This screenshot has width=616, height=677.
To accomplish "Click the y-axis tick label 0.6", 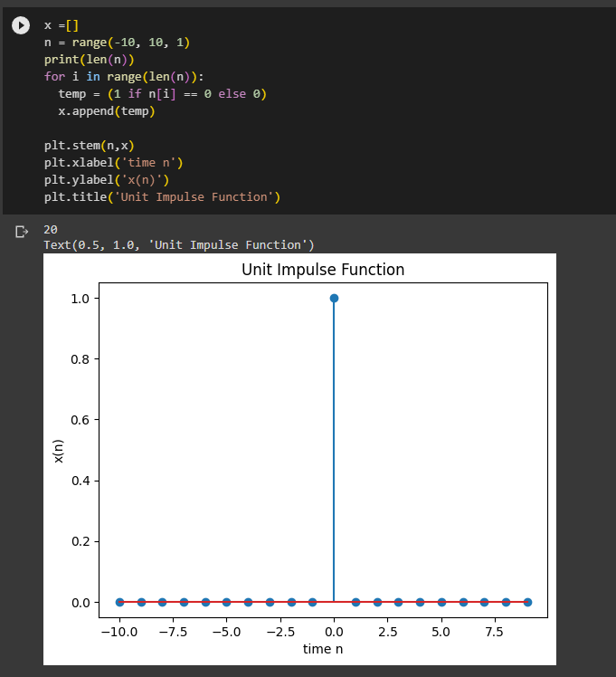I will click(81, 420).
